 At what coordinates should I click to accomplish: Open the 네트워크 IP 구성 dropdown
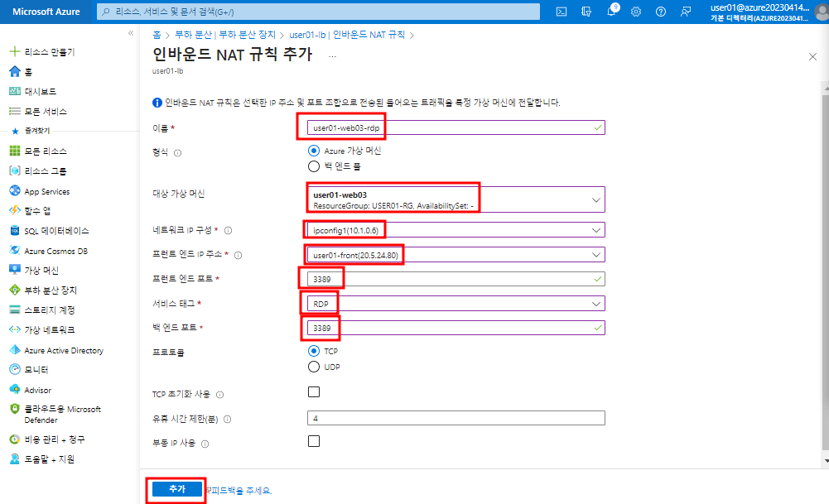(455, 230)
